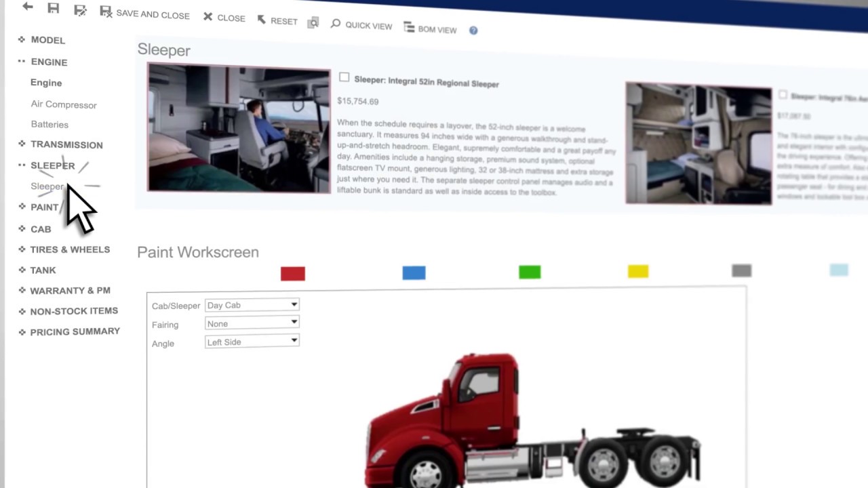868x488 pixels.
Task: Open PRICING SUMMARY section
Action: click(x=69, y=331)
